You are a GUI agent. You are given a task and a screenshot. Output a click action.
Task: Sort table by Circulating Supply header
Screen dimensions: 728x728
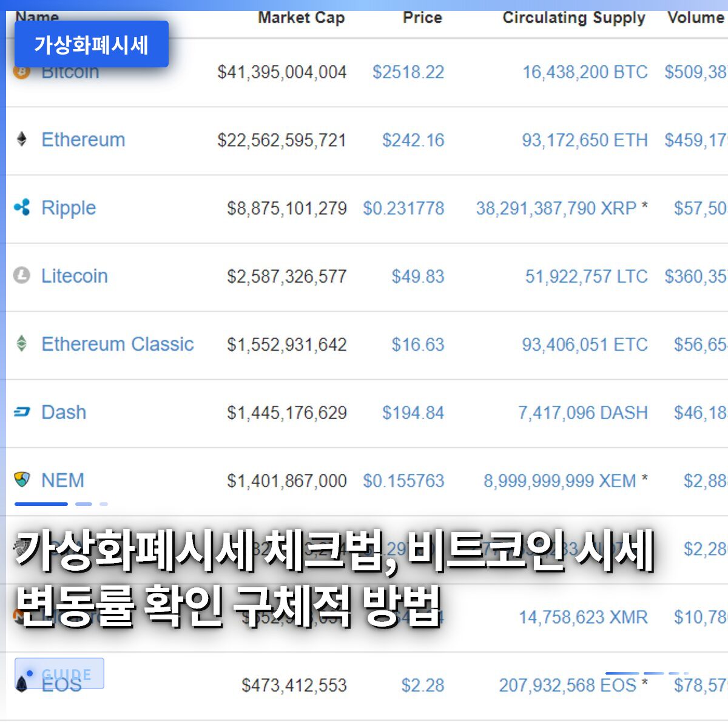coord(574,18)
